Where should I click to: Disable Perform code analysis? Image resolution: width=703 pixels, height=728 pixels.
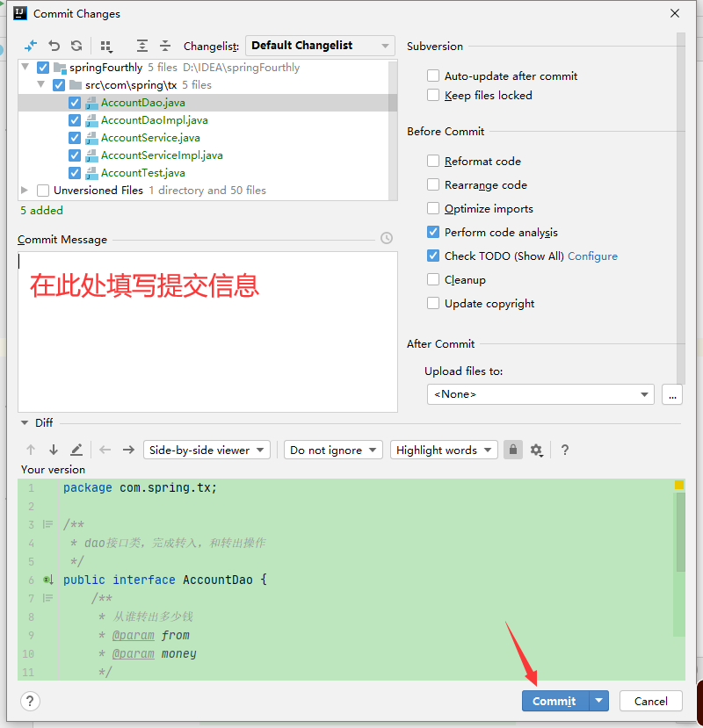click(x=433, y=232)
